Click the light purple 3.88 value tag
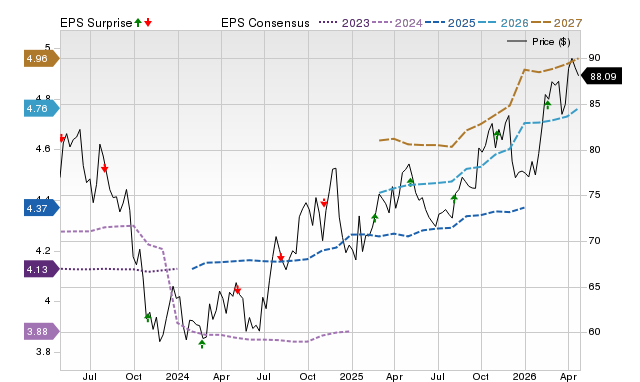 [41, 331]
